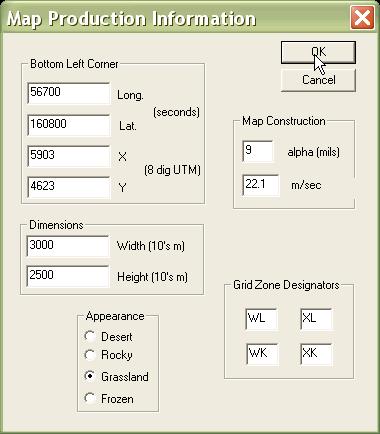Focus the XL grid zone box

tap(316, 319)
